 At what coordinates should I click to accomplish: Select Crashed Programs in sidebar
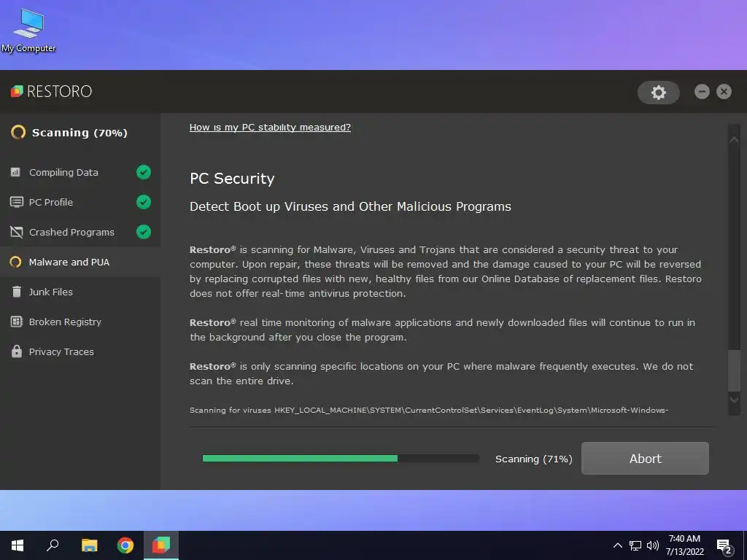point(80,233)
